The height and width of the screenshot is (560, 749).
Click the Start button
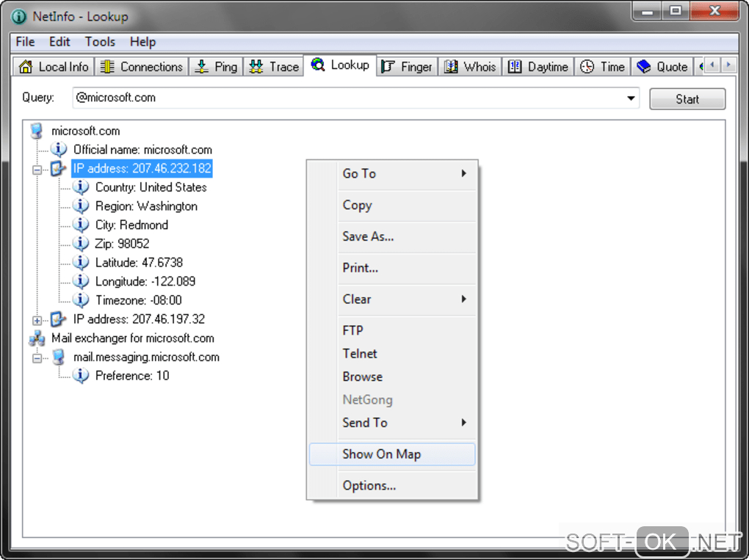(x=687, y=99)
